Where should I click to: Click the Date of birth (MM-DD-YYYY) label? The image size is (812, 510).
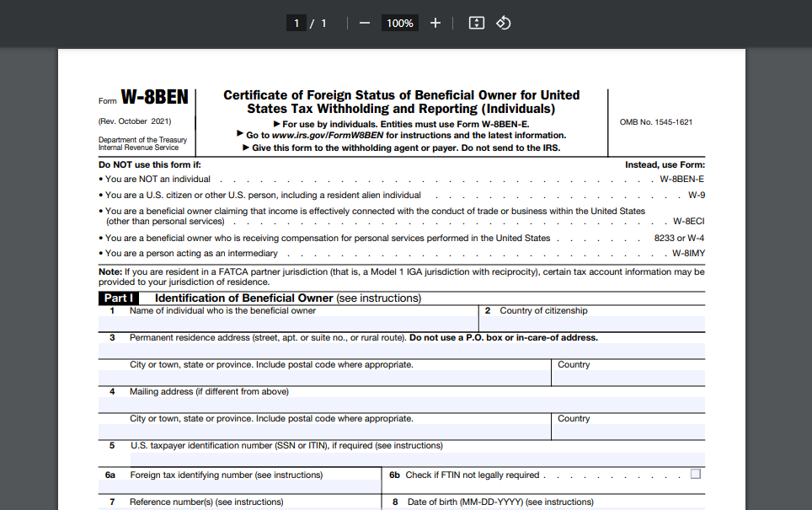(x=500, y=502)
